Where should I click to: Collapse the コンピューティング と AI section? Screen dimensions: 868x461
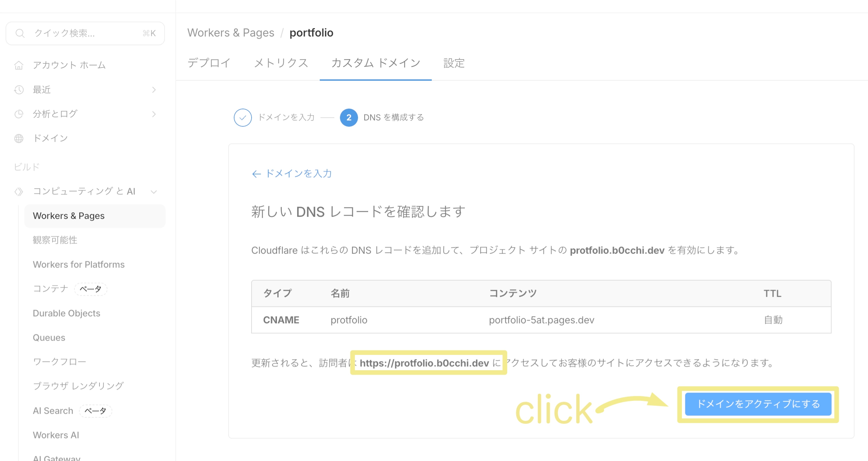pyautogui.click(x=154, y=191)
